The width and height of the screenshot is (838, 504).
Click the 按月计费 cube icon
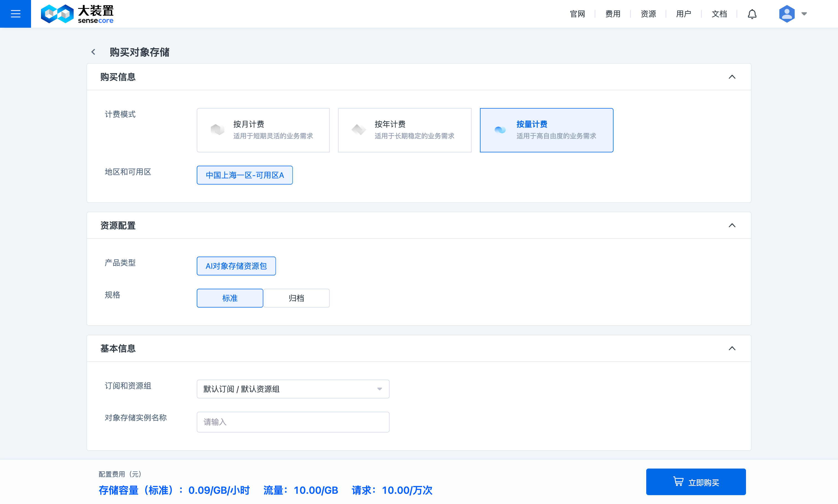point(218,130)
